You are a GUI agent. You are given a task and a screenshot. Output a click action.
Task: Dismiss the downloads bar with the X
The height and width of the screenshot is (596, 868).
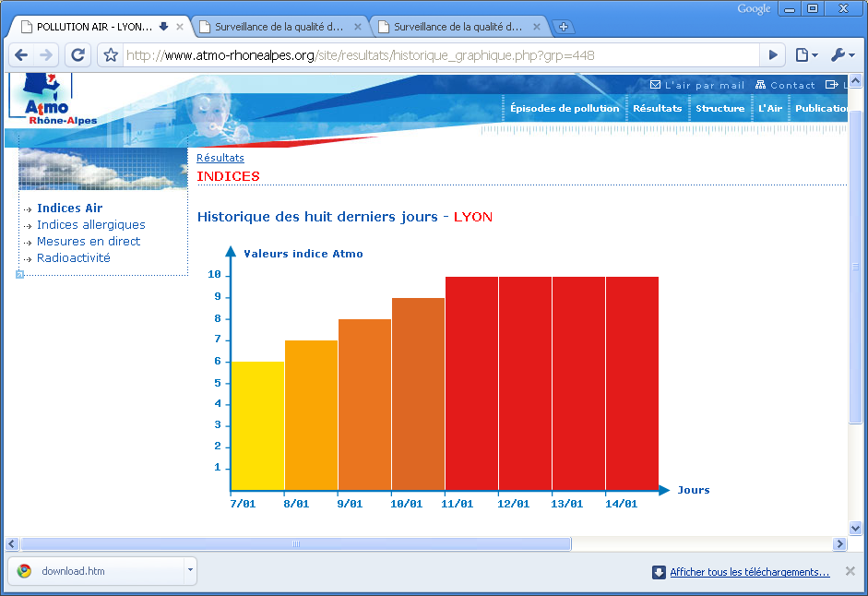tap(850, 571)
